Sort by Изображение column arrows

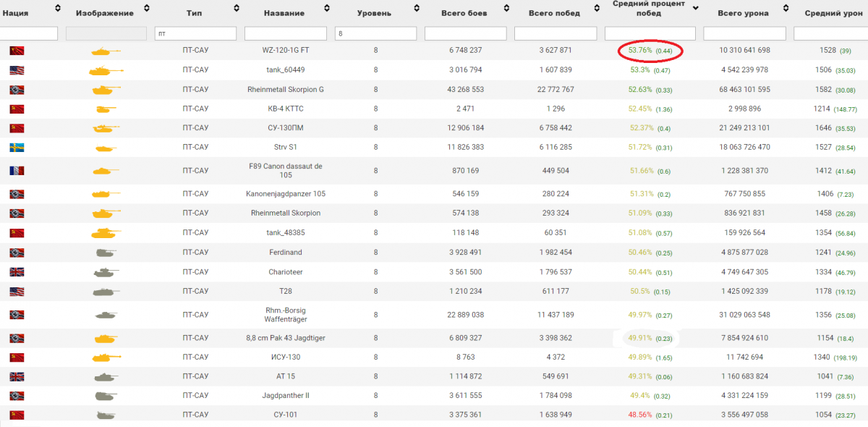click(147, 9)
